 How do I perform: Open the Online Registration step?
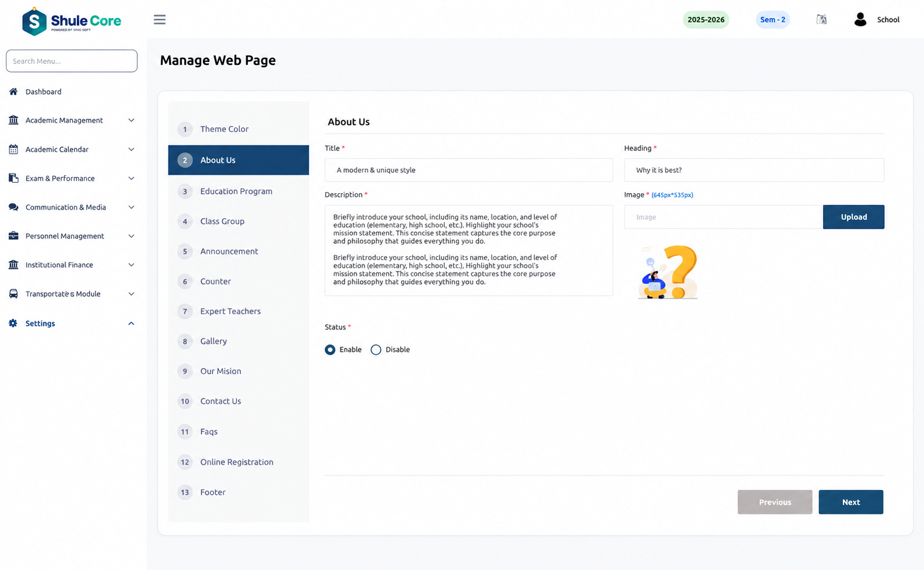(x=239, y=462)
